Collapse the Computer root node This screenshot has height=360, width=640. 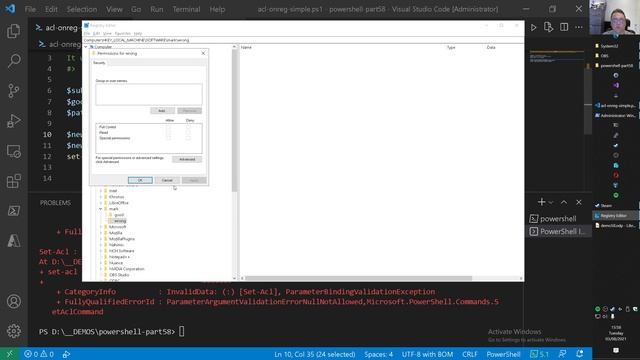[86, 47]
